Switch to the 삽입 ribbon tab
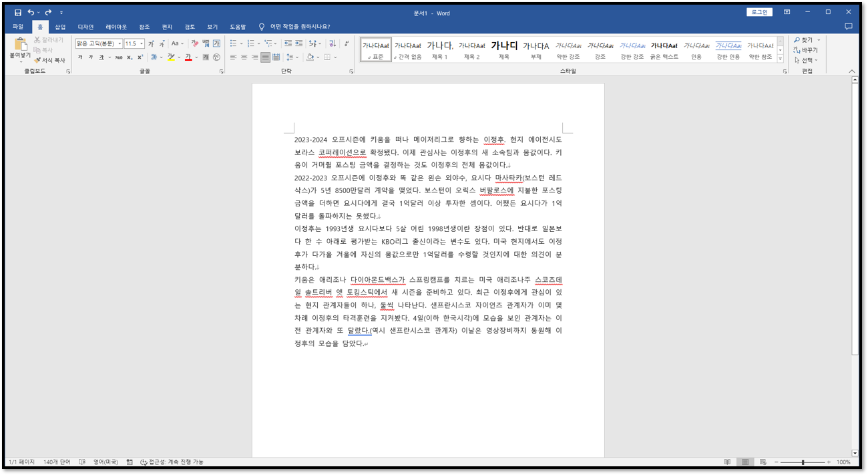 [x=60, y=27]
